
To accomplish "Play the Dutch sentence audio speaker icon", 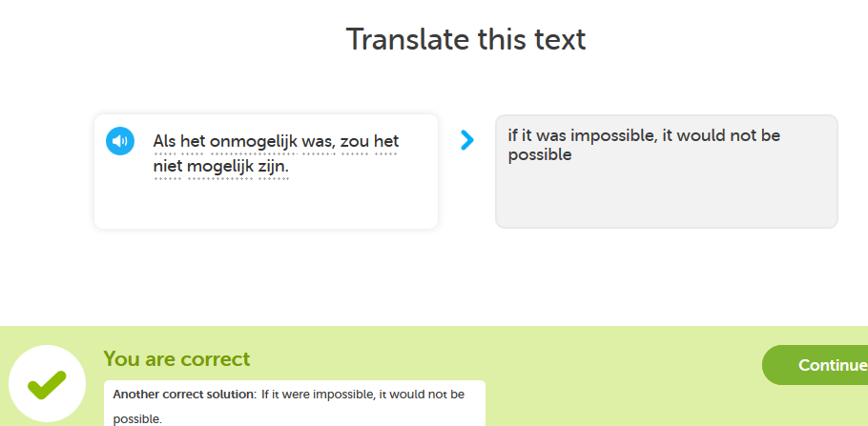I will click(119, 141).
